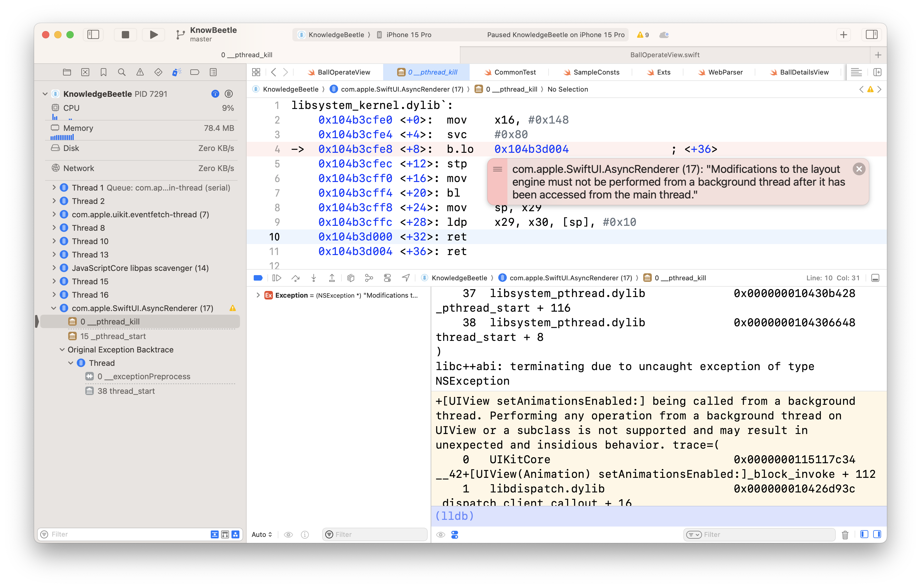Select the Debug navigator icon
The height and width of the screenshot is (588, 921).
176,72
